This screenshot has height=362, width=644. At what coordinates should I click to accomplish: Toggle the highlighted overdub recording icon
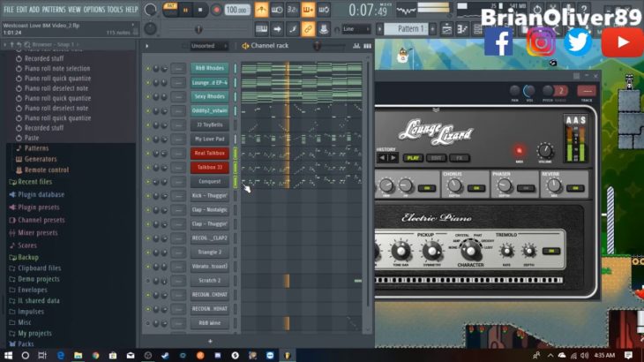[308, 10]
